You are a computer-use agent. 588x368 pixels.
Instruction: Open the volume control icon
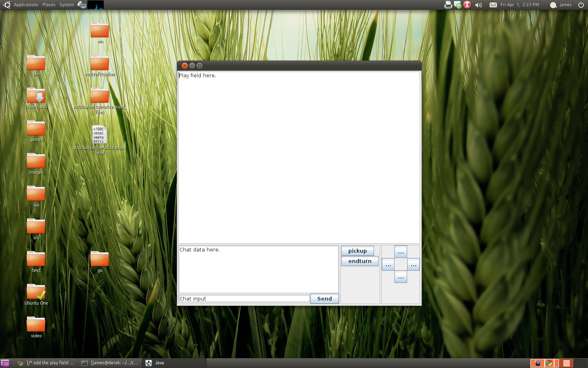pyautogui.click(x=479, y=5)
